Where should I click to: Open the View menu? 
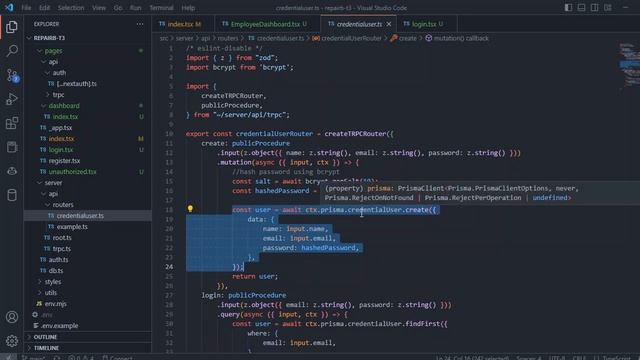pyautogui.click(x=99, y=8)
